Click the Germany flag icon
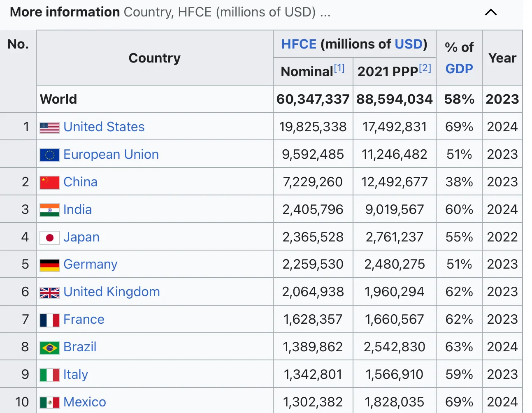 (x=50, y=265)
